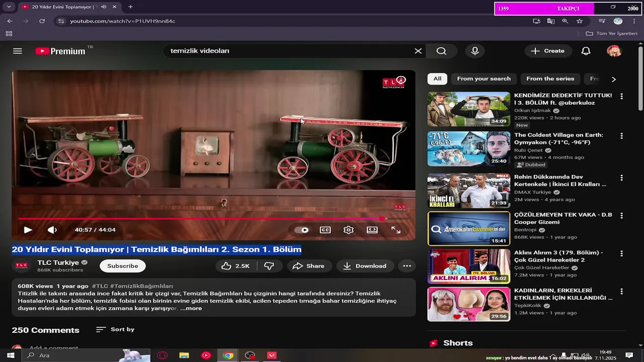Open options for Coldest Village video
The image size is (644, 362).
[621, 136]
